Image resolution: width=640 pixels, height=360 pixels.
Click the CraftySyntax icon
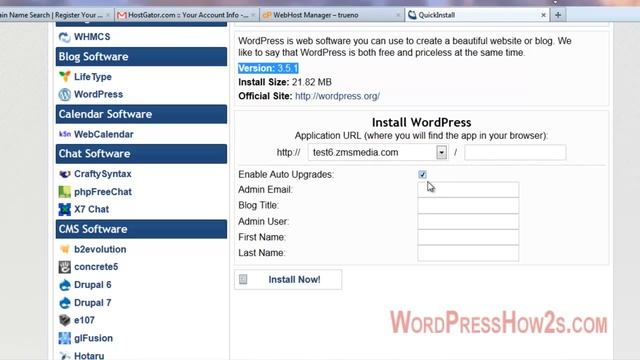tap(64, 174)
